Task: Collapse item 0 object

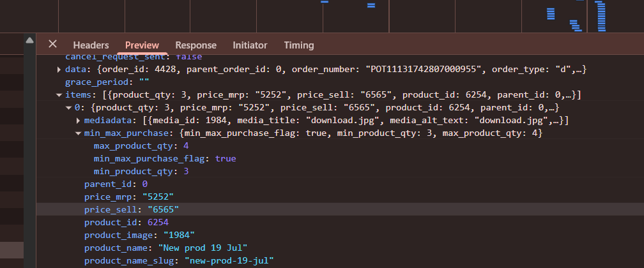Action: (x=68, y=108)
